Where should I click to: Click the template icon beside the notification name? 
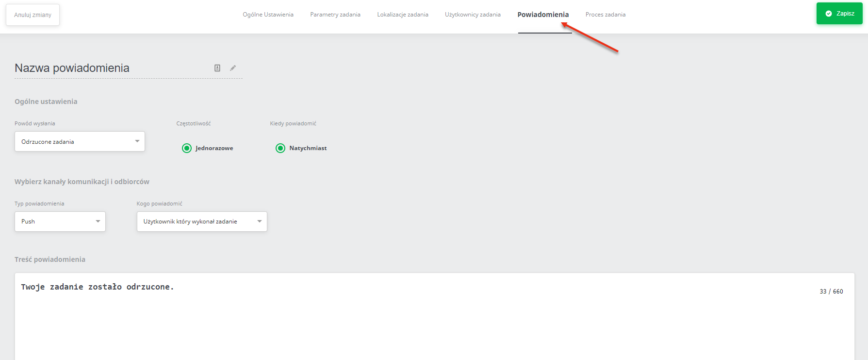tap(217, 68)
